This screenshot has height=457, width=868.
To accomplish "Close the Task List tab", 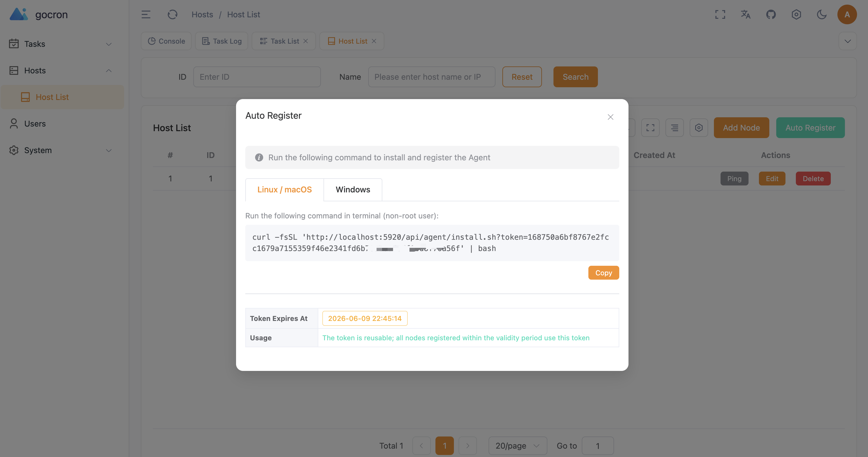I will [x=306, y=41].
